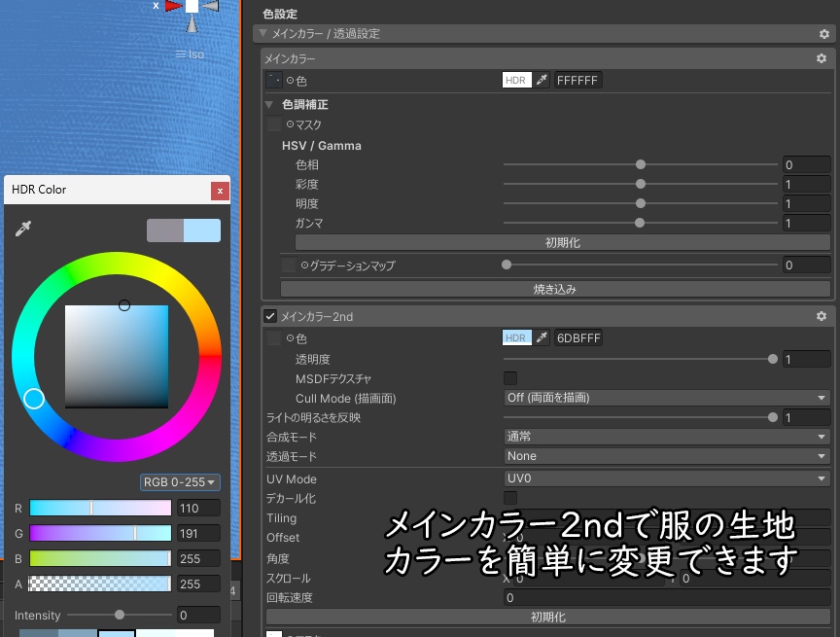Image resolution: width=840 pixels, height=637 pixels.
Task: Click R channel slider in HDR Color
Action: (x=100, y=508)
